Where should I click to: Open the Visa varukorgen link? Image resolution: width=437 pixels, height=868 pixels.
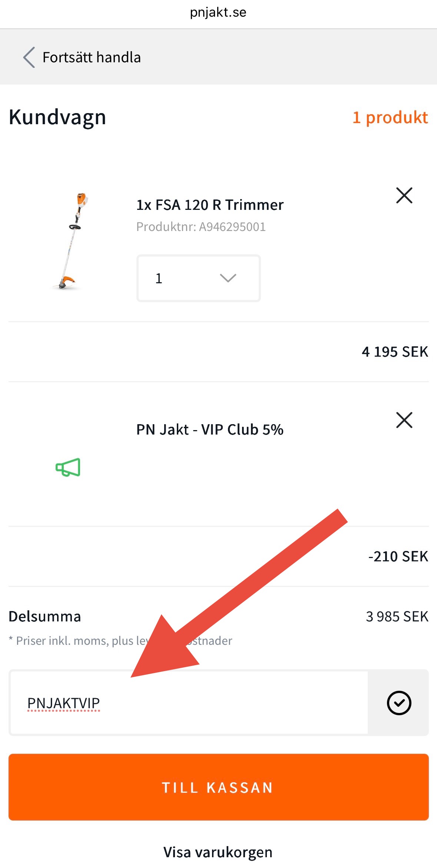tap(218, 852)
